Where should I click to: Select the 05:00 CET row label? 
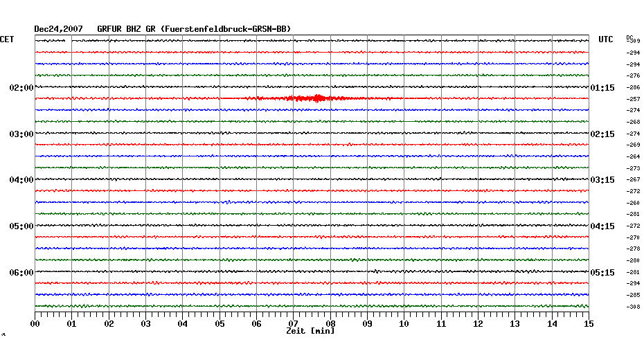pos(21,226)
